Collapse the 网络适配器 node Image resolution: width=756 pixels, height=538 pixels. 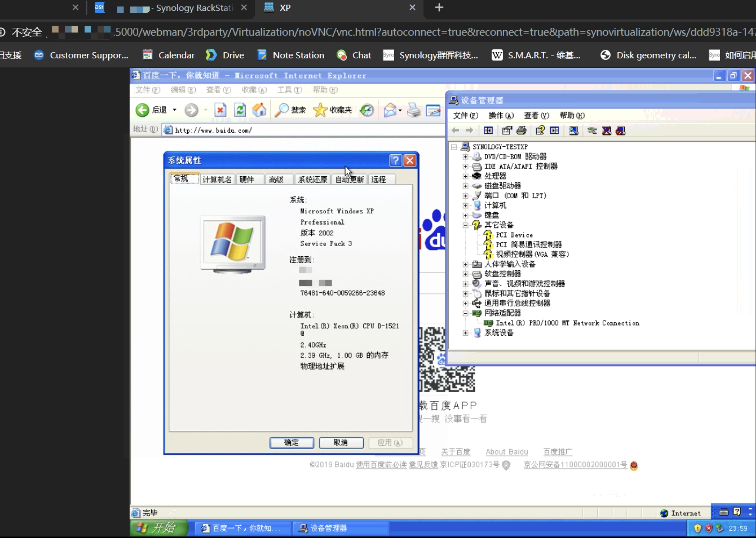click(466, 313)
